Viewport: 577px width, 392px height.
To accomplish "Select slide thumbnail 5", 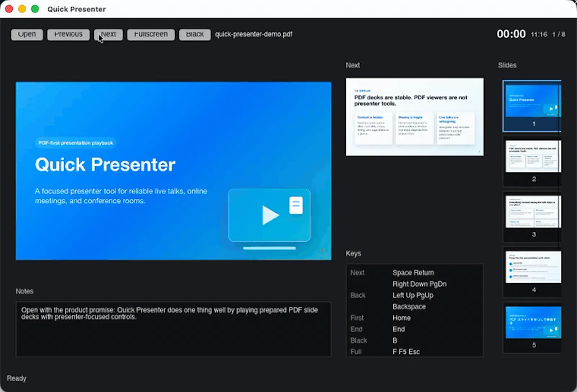I will click(x=532, y=328).
